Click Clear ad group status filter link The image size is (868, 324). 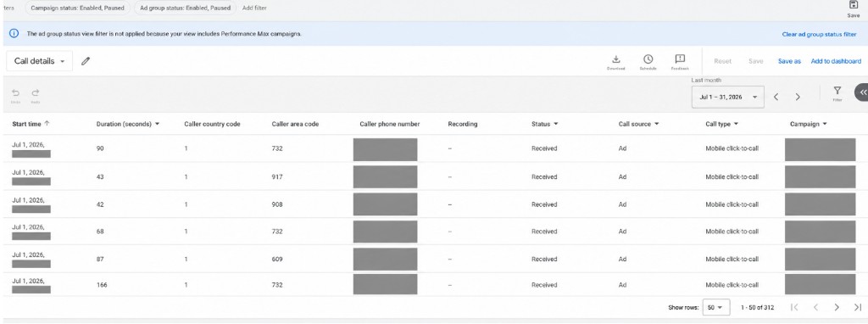pyautogui.click(x=819, y=34)
